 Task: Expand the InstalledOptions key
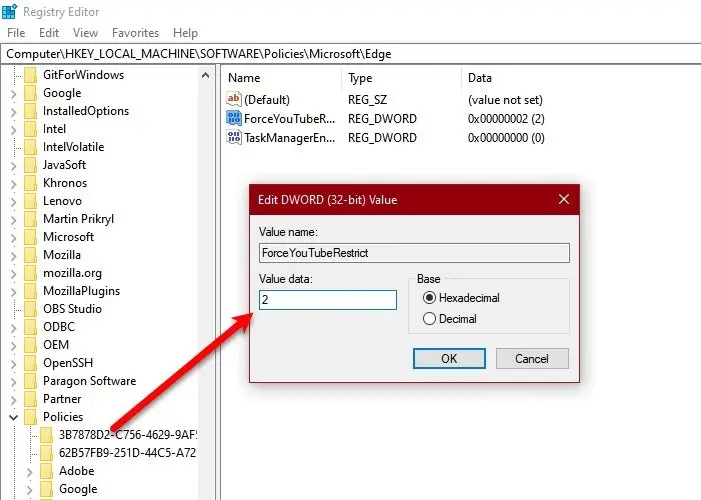coord(13,112)
